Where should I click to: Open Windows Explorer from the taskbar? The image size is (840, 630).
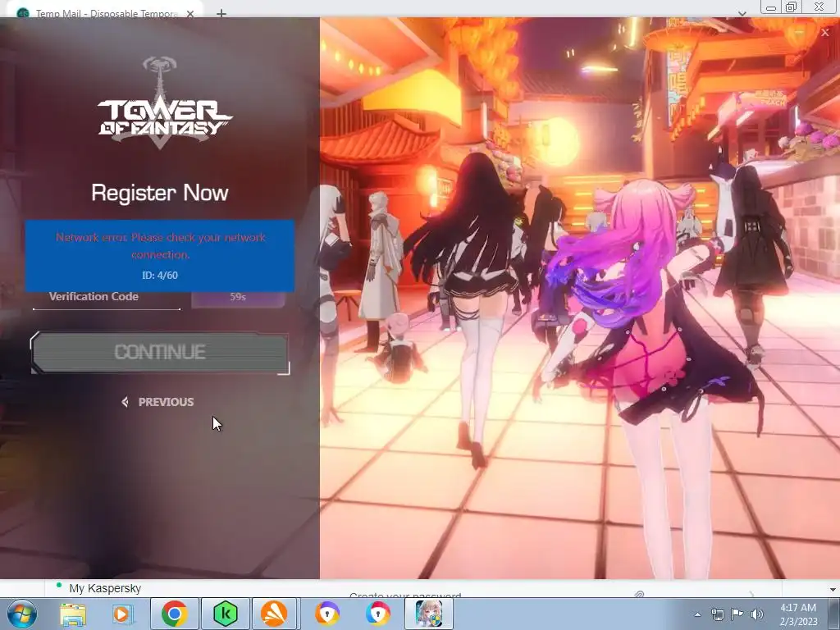(x=73, y=614)
